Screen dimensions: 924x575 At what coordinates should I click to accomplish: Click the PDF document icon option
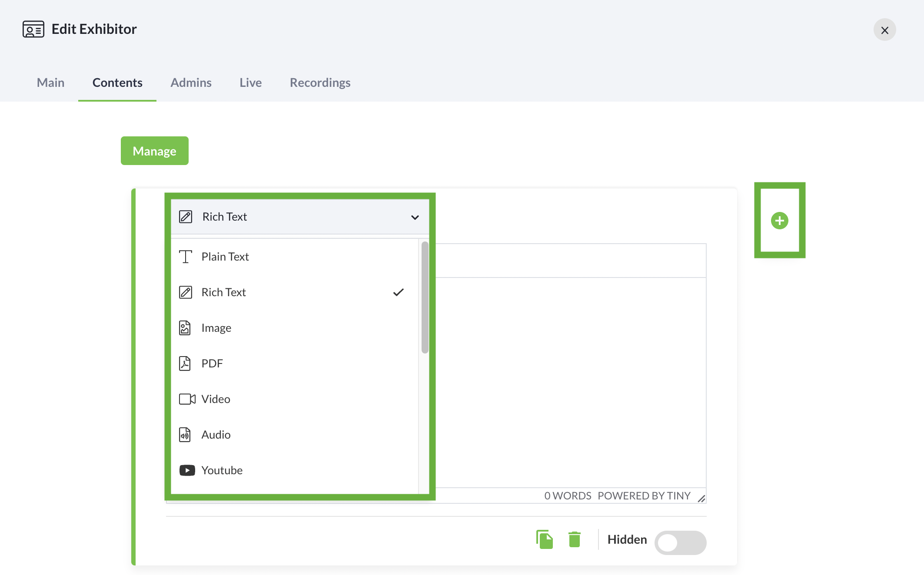[x=185, y=364]
